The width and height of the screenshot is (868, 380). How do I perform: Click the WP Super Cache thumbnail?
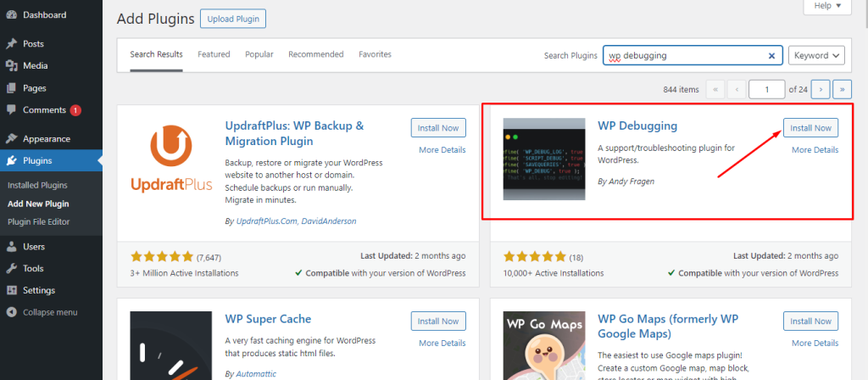pos(171,346)
